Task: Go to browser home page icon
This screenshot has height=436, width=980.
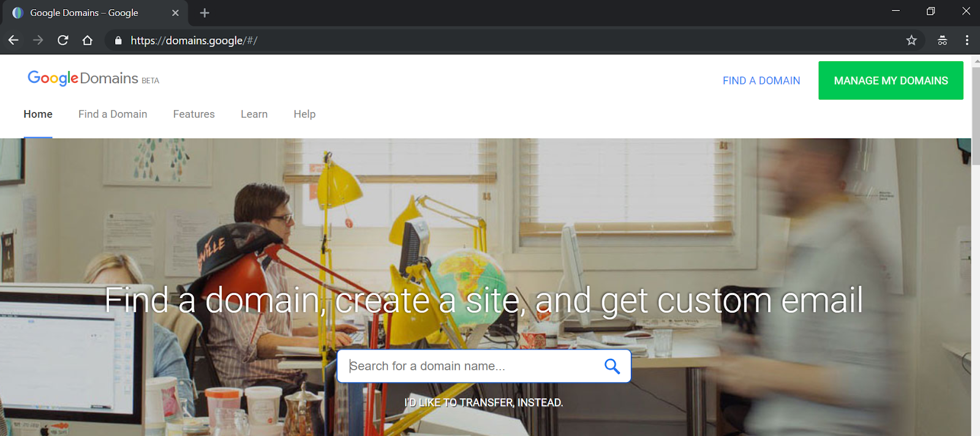Action: pyautogui.click(x=88, y=40)
